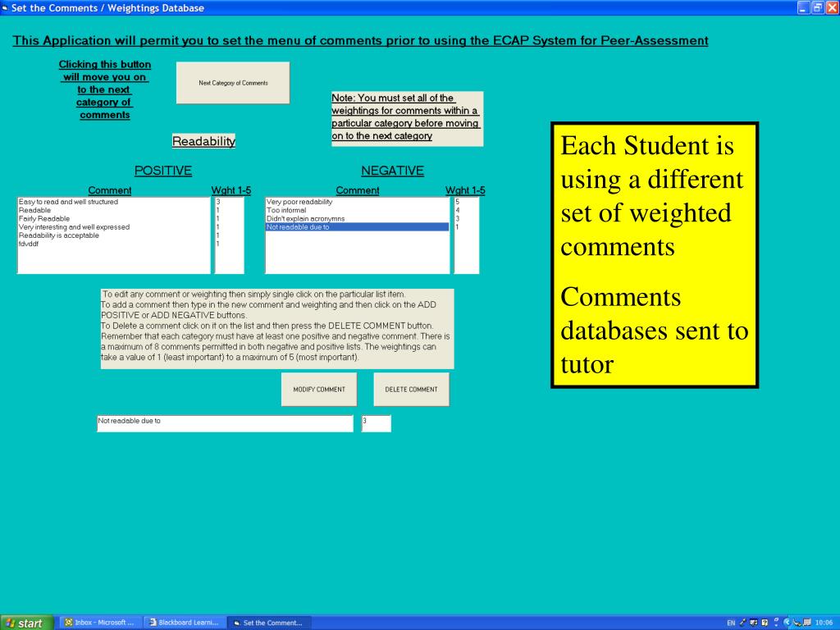Switch to Blackboard Learni... taskbar item

185,623
